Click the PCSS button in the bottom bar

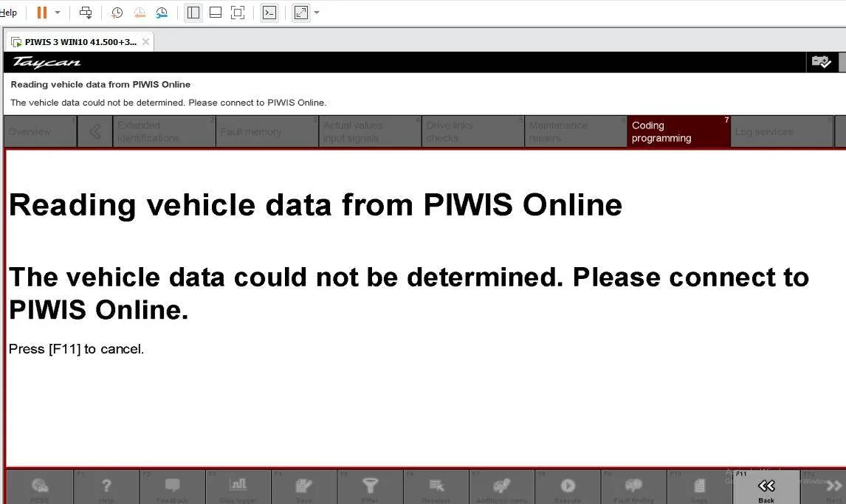tap(39, 487)
